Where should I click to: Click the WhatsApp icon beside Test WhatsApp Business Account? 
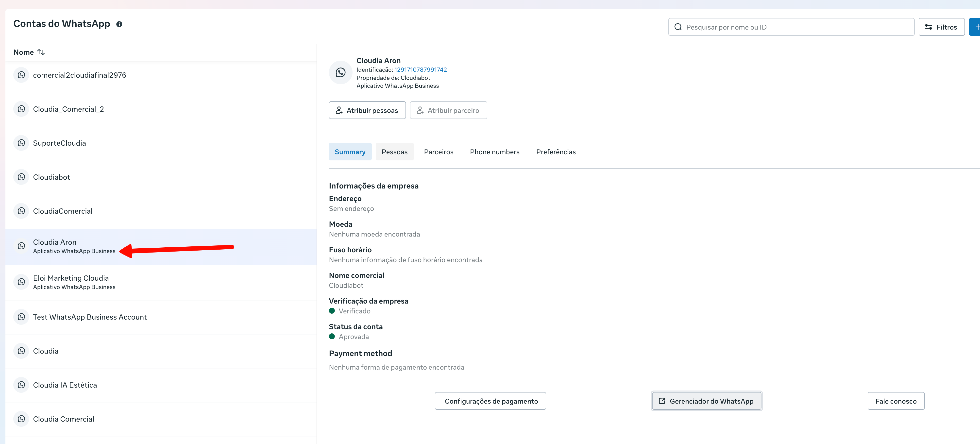coord(21,317)
